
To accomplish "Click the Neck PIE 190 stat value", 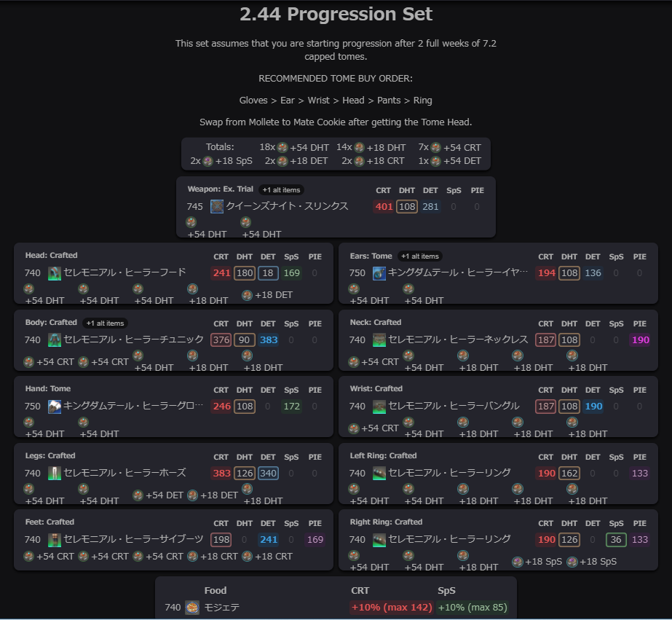I will coord(640,340).
